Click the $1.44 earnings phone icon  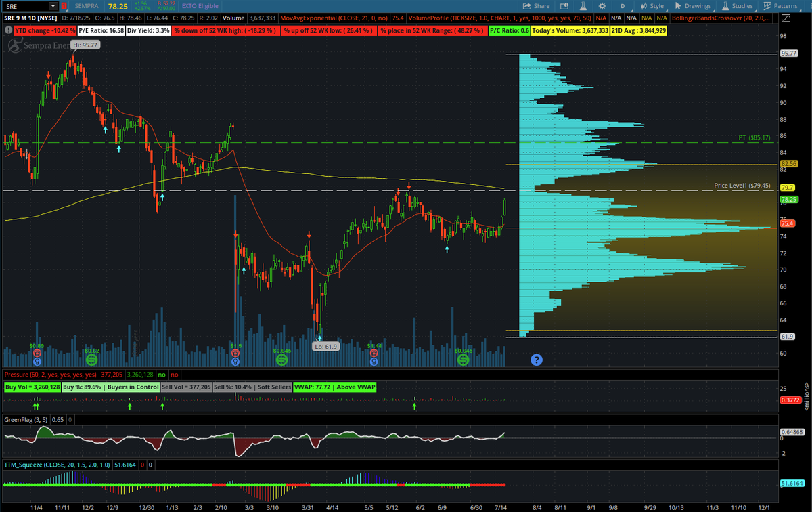374,353
